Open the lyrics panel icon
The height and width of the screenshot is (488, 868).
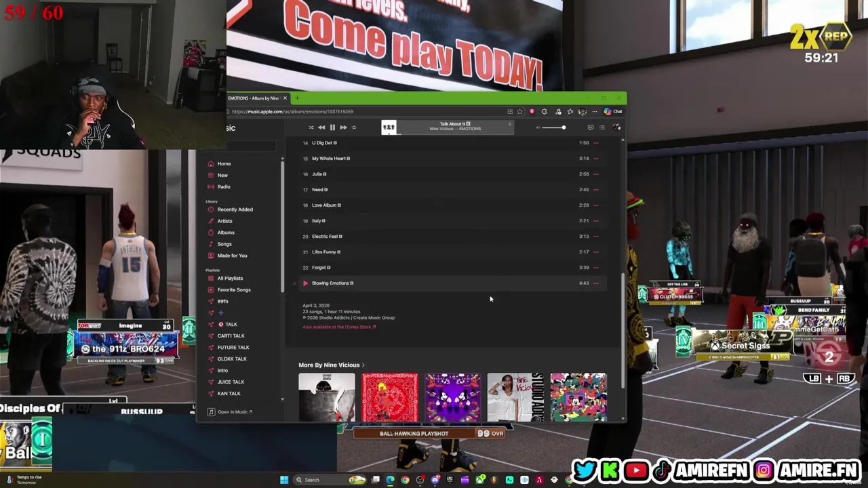pos(590,127)
